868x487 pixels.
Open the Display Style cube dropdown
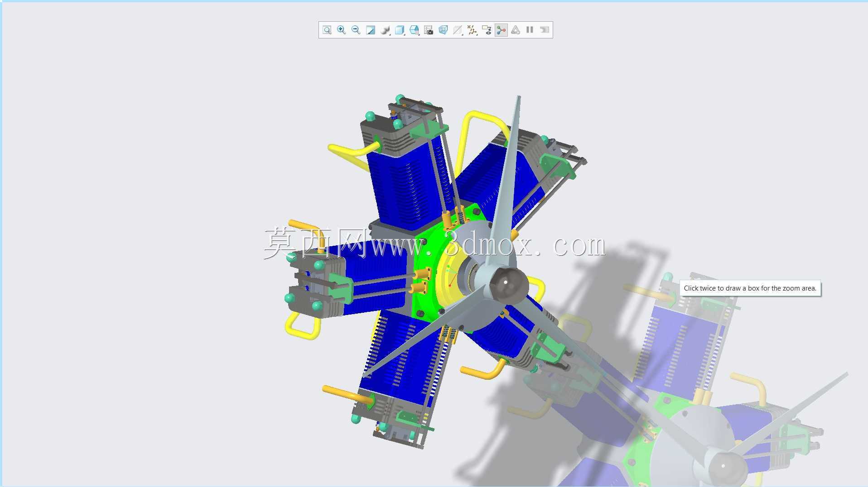(x=400, y=30)
